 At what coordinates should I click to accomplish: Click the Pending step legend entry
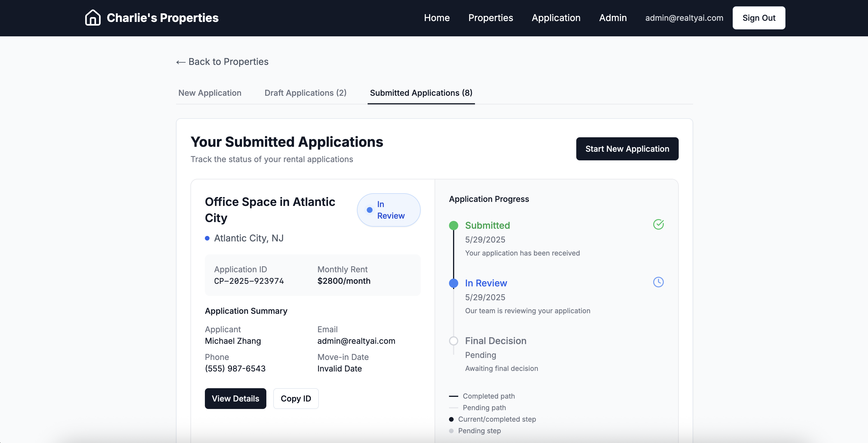pyautogui.click(x=475, y=431)
